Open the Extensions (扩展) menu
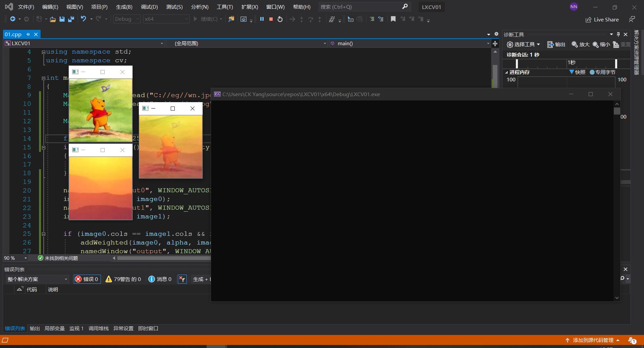 click(x=250, y=7)
